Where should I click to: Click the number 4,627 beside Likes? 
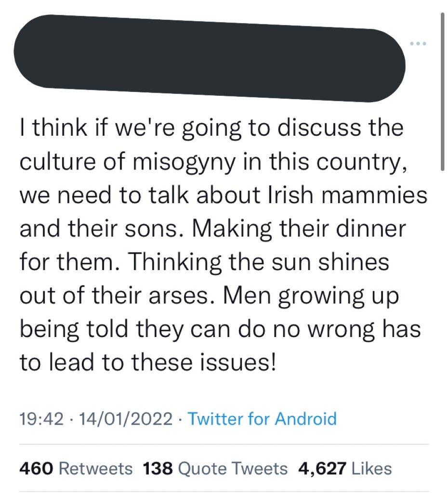coord(322,468)
